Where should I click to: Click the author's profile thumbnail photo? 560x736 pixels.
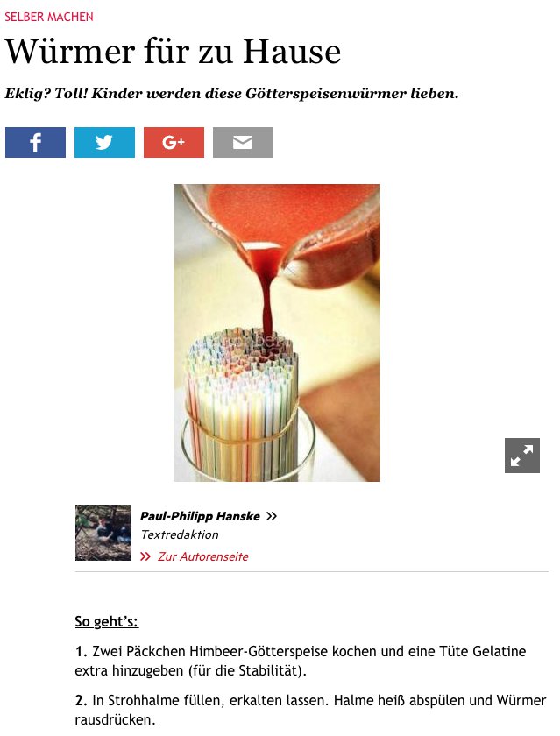pyautogui.click(x=103, y=533)
